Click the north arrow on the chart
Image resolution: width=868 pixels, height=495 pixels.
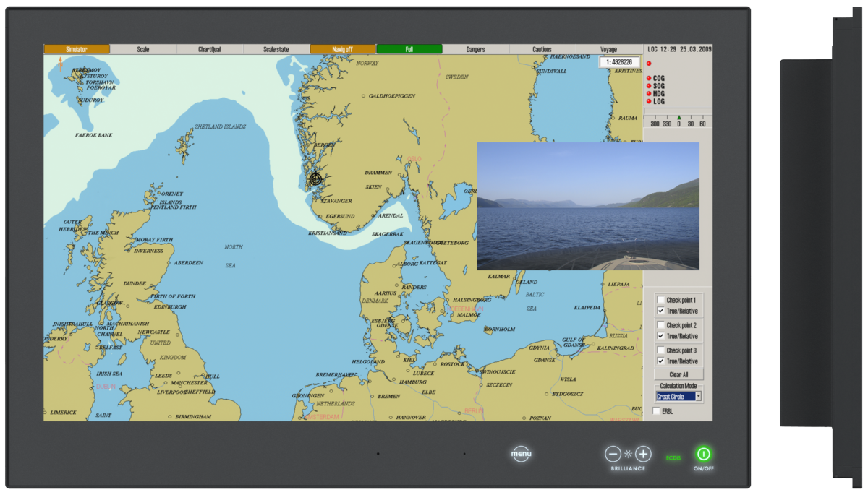pos(60,64)
